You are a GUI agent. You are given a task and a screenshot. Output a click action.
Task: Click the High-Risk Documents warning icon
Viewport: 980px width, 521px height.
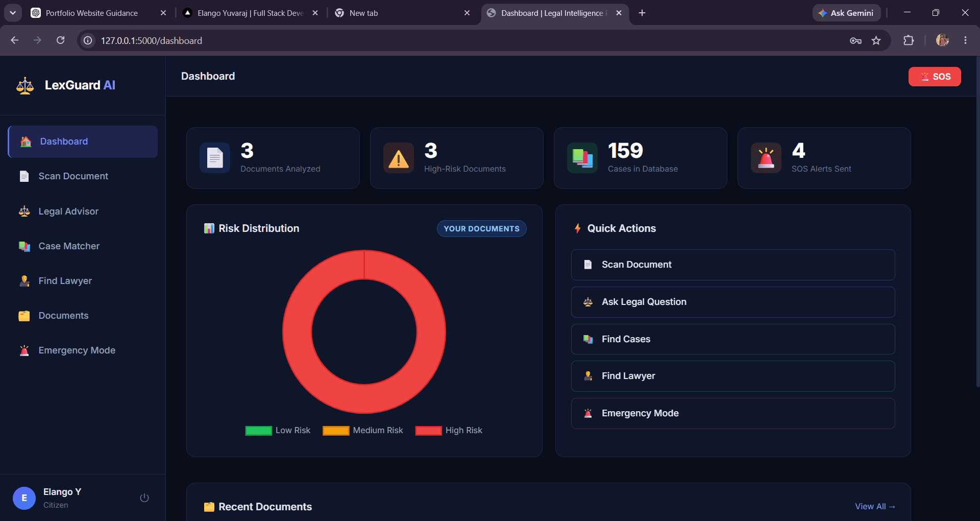[x=399, y=158]
